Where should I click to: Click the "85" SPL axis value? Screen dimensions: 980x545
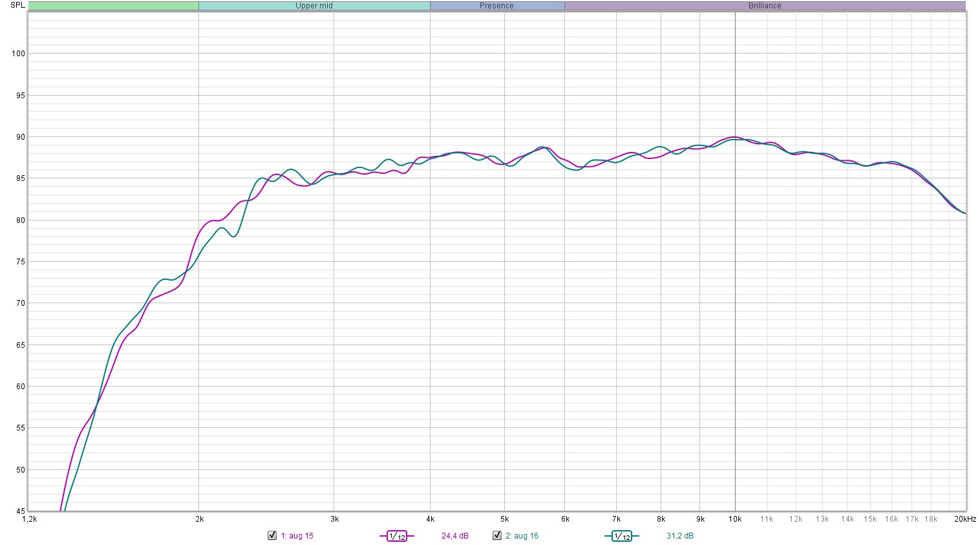click(20, 178)
